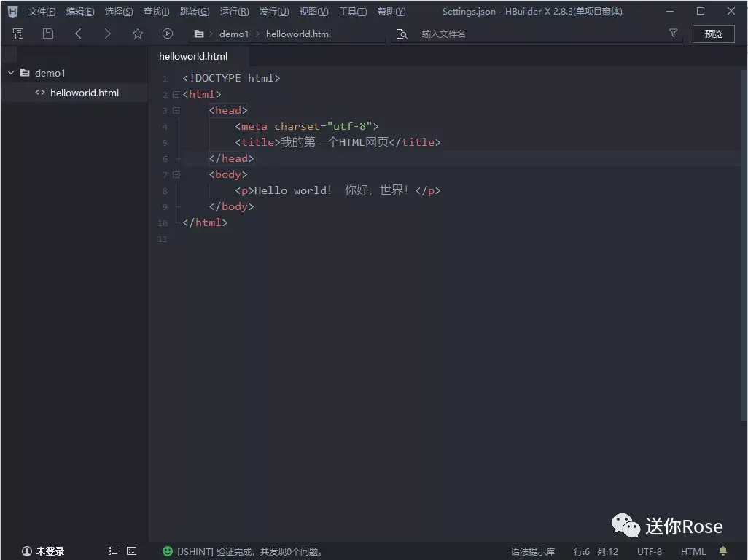Viewport: 748px width, 560px height.
Task: Open the problems list icon in status bar
Action: pyautogui.click(x=112, y=551)
